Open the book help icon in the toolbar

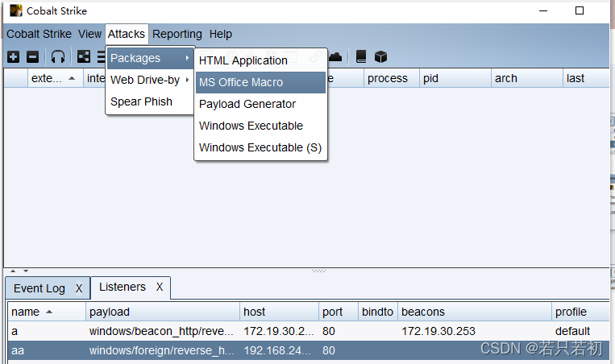pyautogui.click(x=361, y=57)
